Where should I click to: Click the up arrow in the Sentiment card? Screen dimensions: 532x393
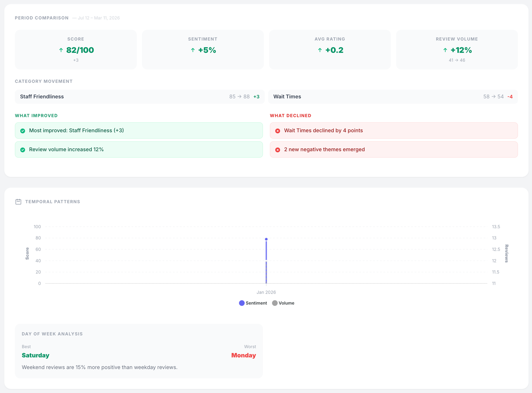coord(192,50)
